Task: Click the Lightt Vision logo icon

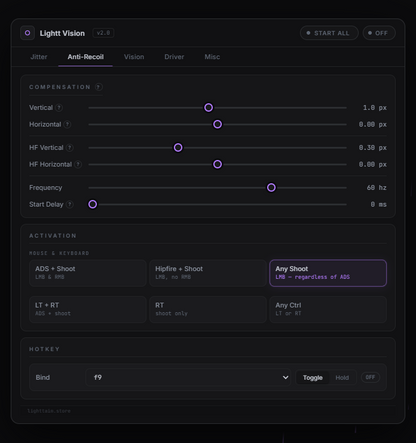Action: [x=28, y=33]
